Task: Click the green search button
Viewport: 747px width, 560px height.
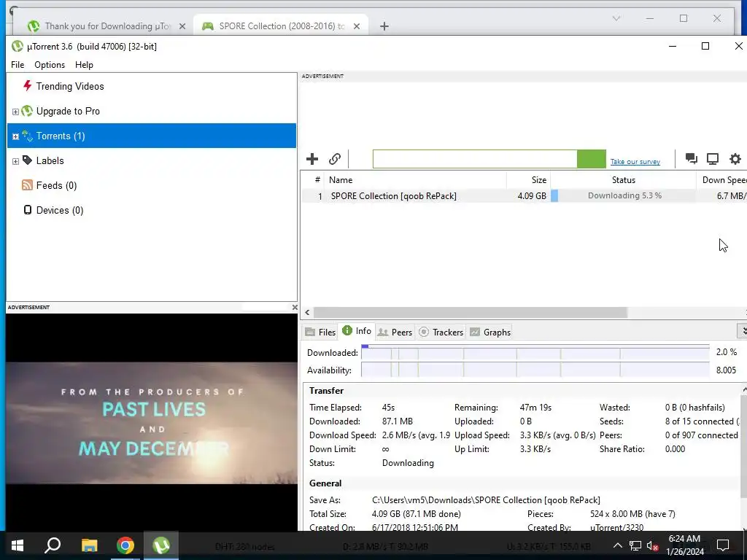Action: pyautogui.click(x=591, y=159)
